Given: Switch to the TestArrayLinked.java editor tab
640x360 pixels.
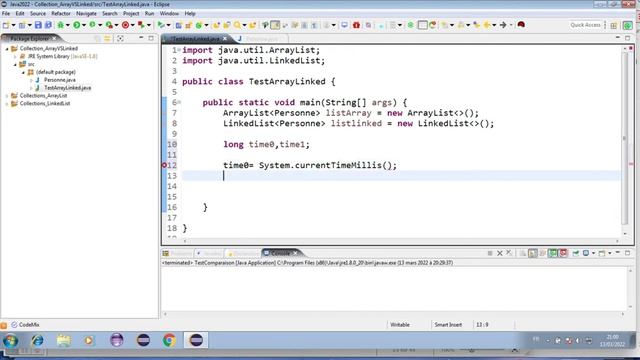Looking at the screenshot, I should coord(196,38).
